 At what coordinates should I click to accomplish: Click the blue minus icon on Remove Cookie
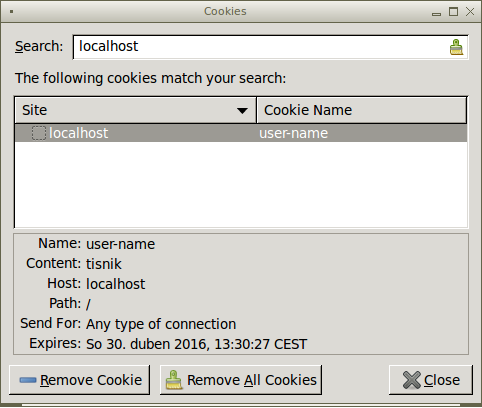click(28, 380)
